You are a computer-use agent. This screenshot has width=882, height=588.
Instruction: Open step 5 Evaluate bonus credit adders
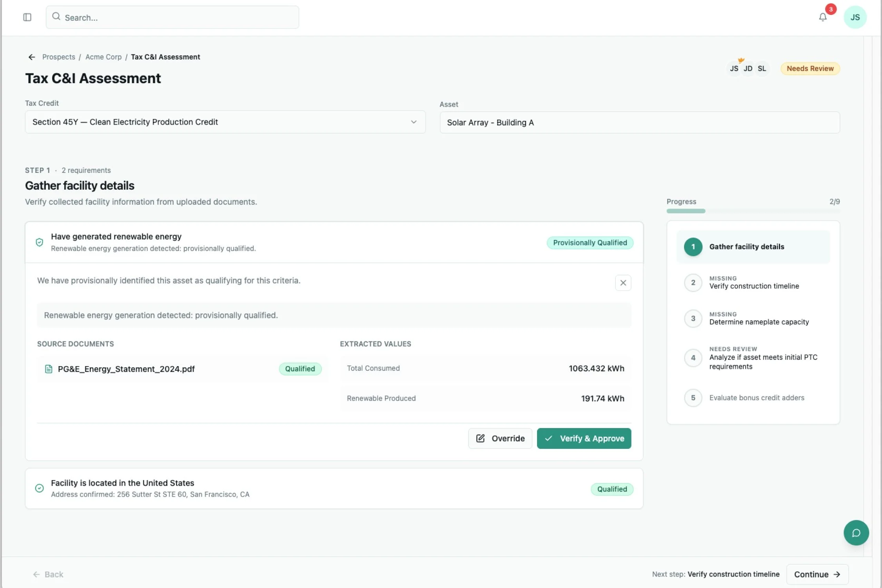coord(756,398)
